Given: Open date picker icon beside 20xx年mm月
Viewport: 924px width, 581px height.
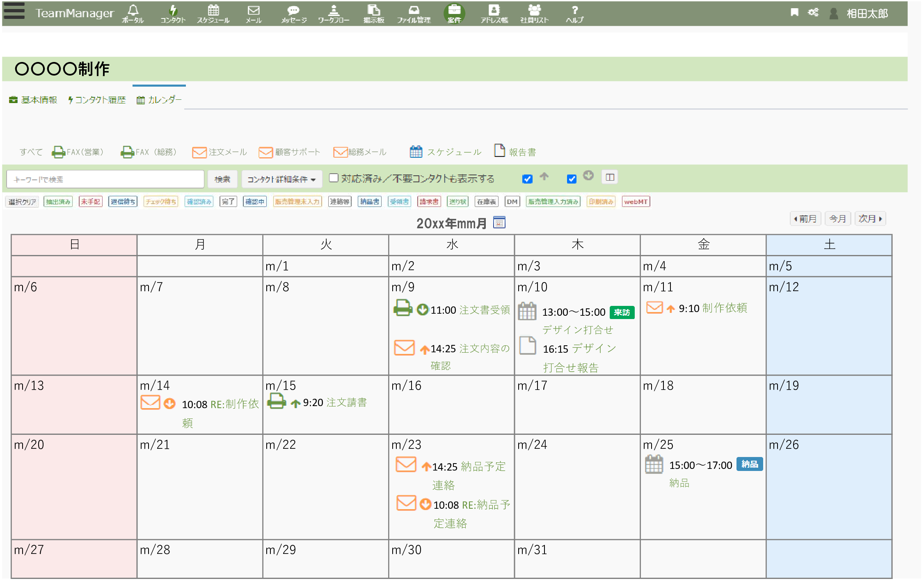Looking at the screenshot, I should click(x=499, y=223).
